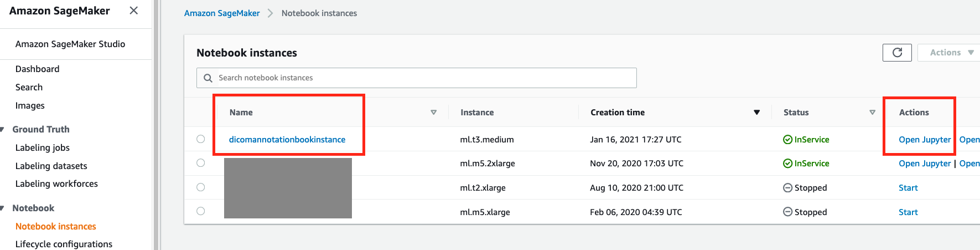980x250 pixels.
Task: Collapse the Ground Truth section
Action: click(3, 130)
